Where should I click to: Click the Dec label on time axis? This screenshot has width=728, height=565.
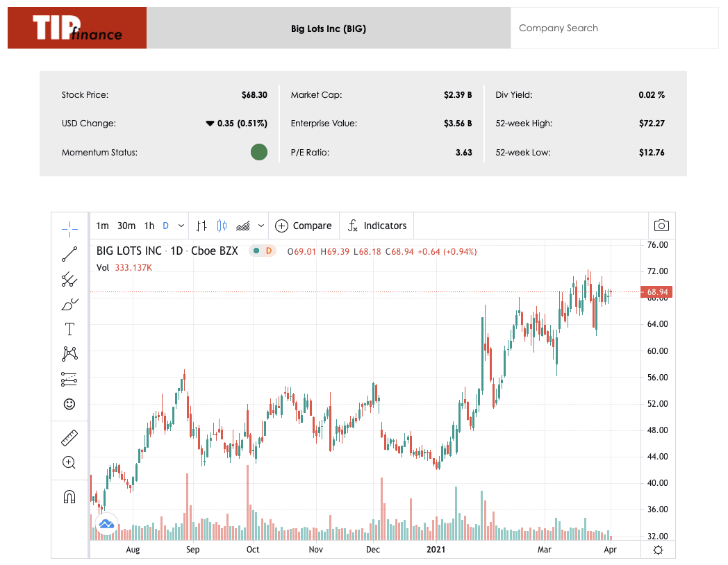click(x=373, y=550)
